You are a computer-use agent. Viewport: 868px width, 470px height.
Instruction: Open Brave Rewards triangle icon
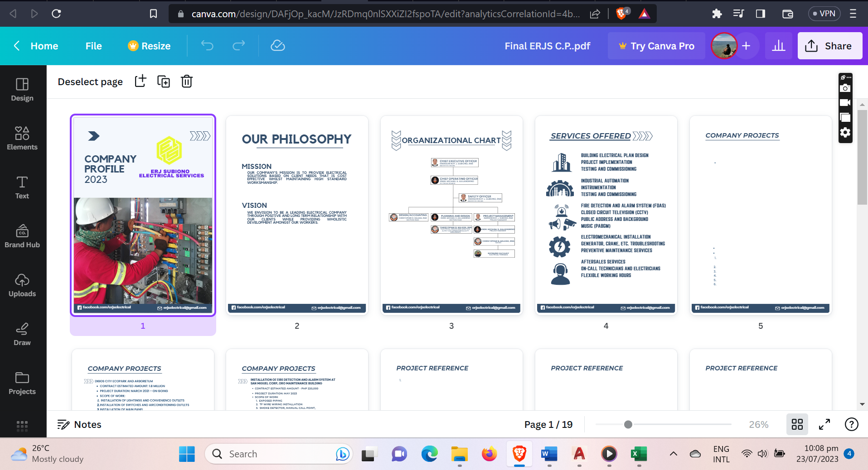point(644,14)
